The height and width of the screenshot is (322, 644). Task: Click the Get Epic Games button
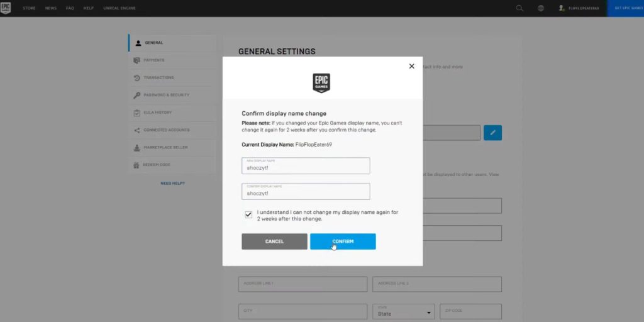point(626,8)
